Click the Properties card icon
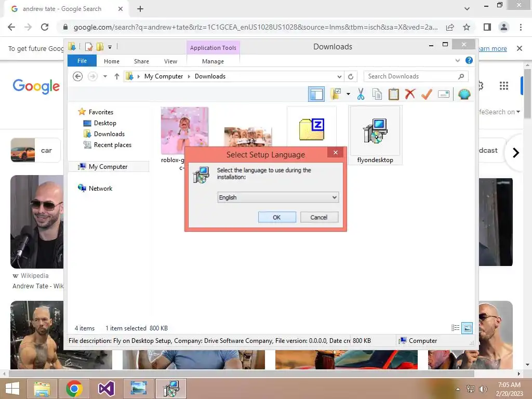The width and height of the screenshot is (532, 399). [x=444, y=94]
